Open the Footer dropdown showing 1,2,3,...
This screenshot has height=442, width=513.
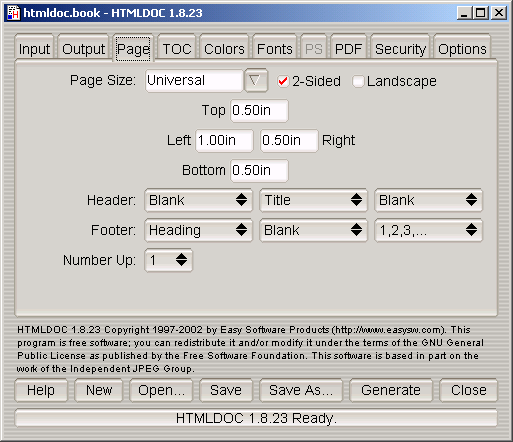pyautogui.click(x=428, y=230)
